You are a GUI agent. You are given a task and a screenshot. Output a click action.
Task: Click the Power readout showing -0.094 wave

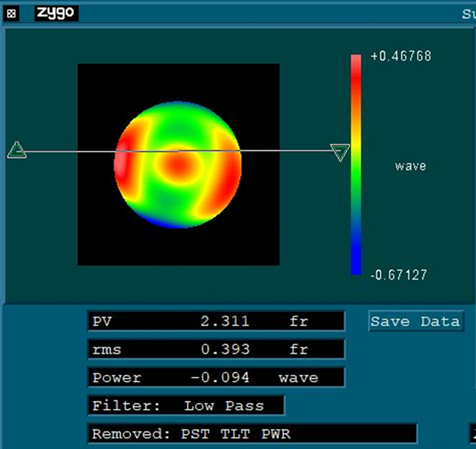tap(216, 378)
